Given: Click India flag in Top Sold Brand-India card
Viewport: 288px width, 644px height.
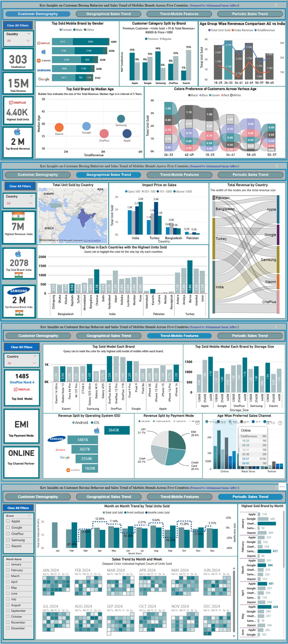Looking at the screenshot, I should [19, 275].
